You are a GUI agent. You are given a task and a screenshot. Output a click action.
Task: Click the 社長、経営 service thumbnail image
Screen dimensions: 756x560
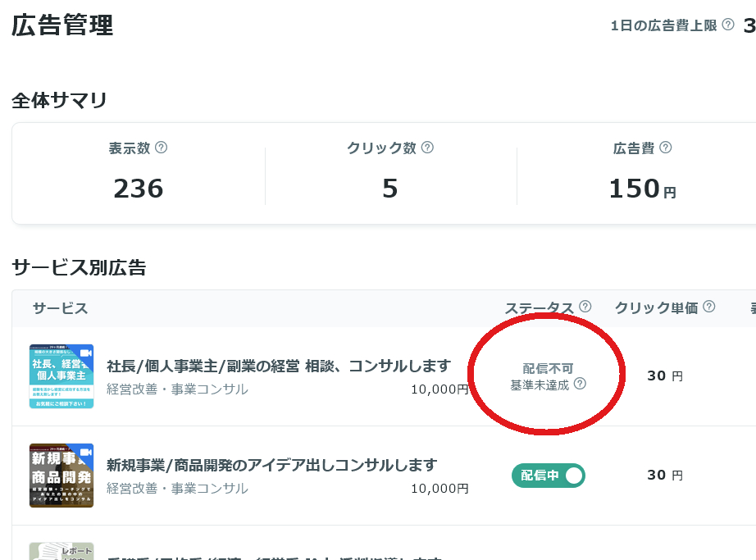click(61, 376)
